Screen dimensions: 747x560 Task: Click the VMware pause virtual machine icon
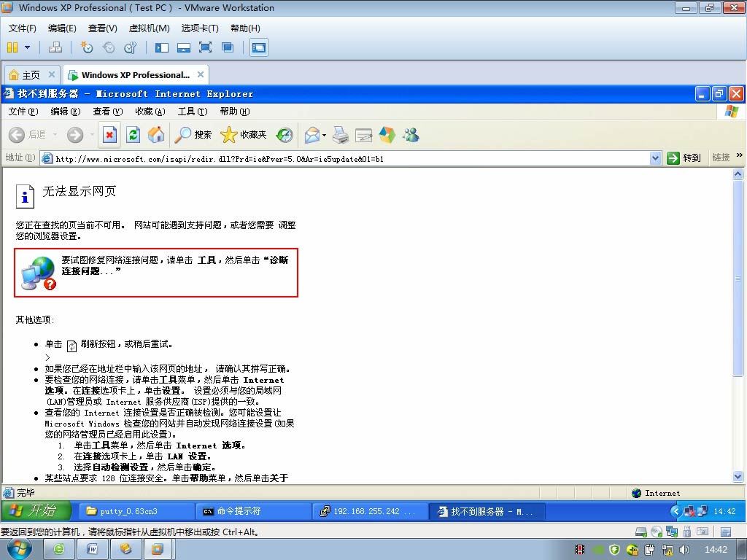tap(12, 47)
